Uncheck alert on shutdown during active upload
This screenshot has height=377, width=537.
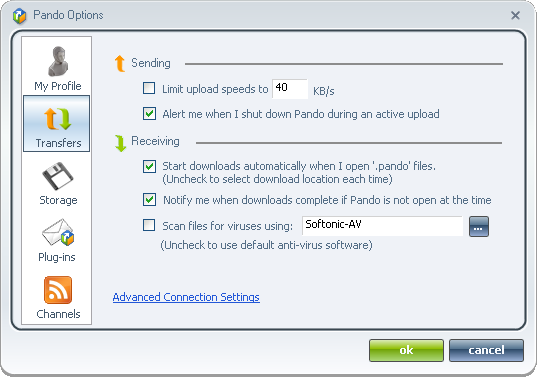[x=149, y=114]
